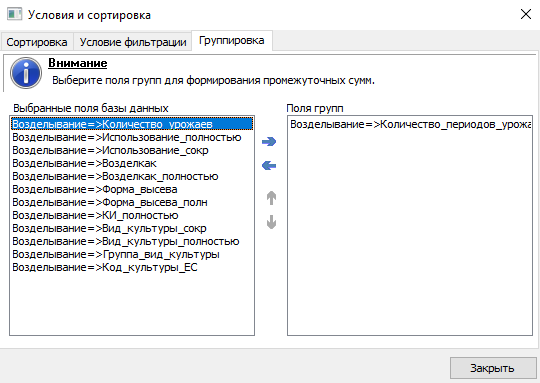Move selected field right to group fields

pyautogui.click(x=269, y=142)
